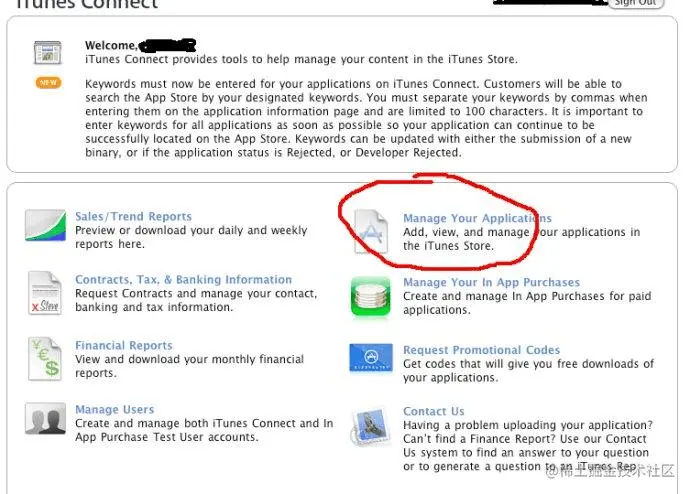This screenshot has width=690, height=494.
Task: Click the Contact Us stamp icon
Action: (371, 426)
